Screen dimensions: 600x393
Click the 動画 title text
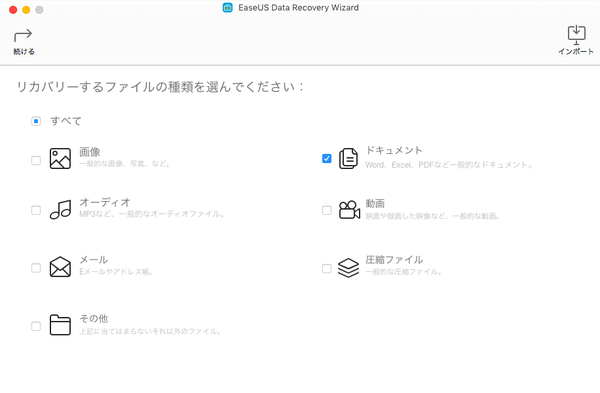point(375,203)
